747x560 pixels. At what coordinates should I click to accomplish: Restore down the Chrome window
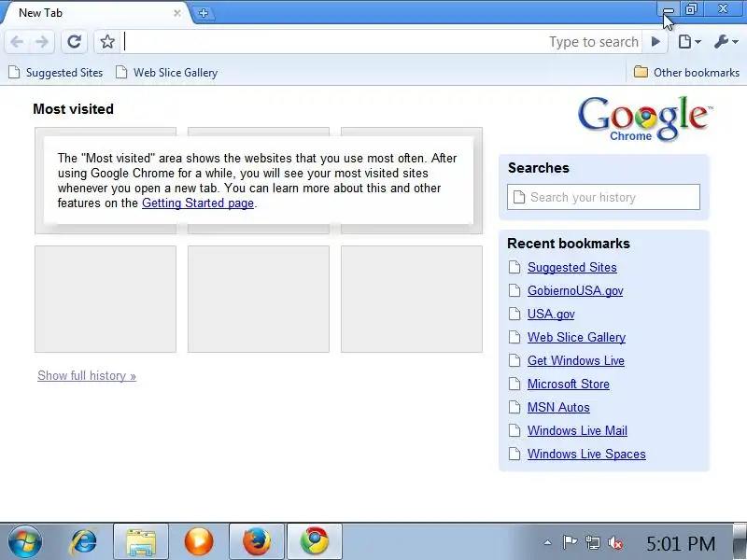pos(691,9)
